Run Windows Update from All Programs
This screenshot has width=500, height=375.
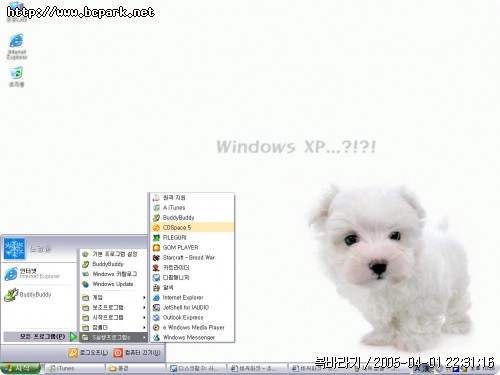coord(114,284)
